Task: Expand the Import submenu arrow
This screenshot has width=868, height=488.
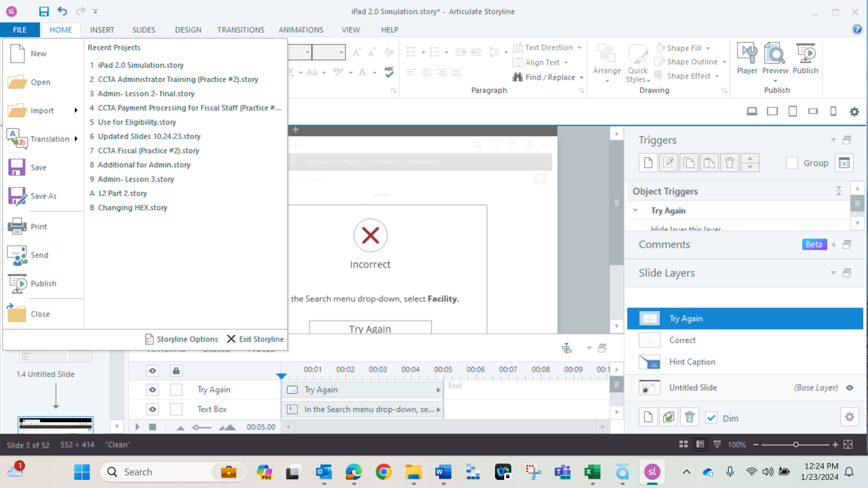Action: 76,111
